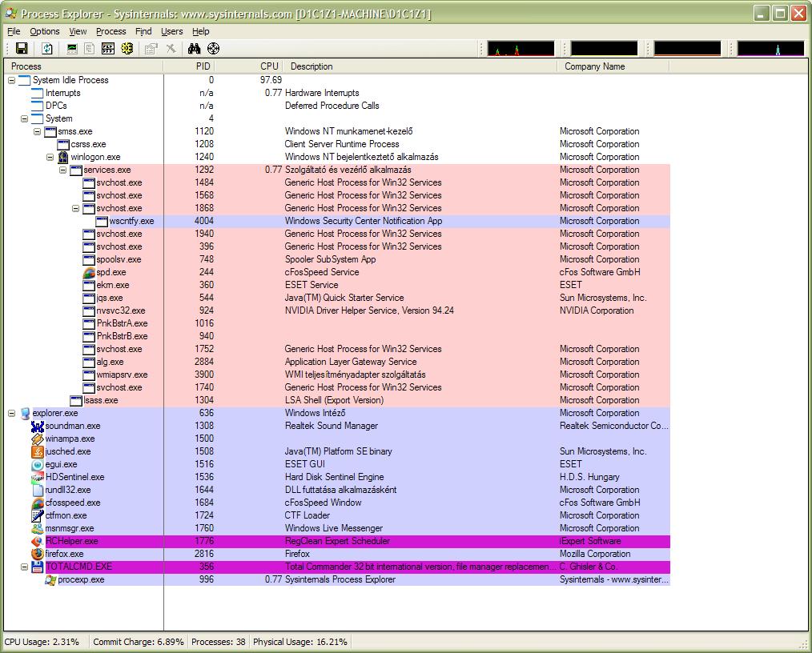Click the ctfmon.exe pen icon
The width and height of the screenshot is (812, 653).
pos(38,515)
